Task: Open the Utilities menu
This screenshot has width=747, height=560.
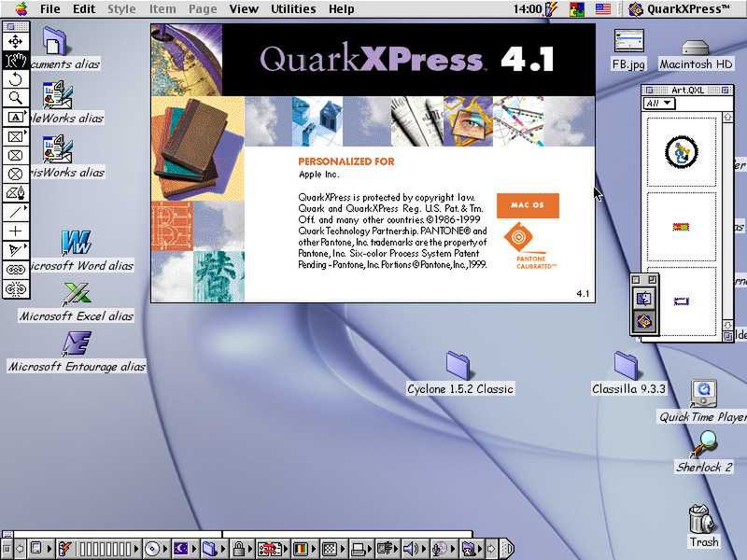Action: 293,8
